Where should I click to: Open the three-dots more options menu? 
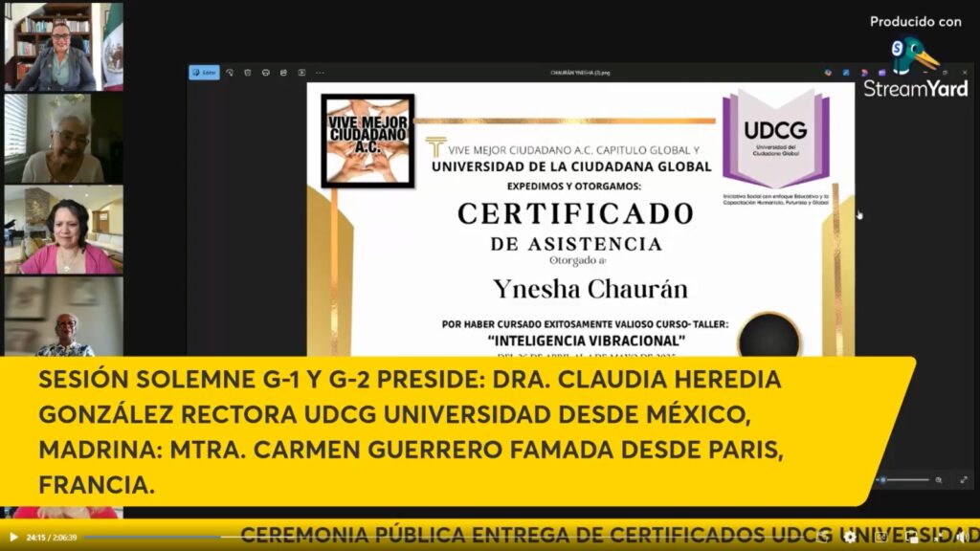[320, 73]
